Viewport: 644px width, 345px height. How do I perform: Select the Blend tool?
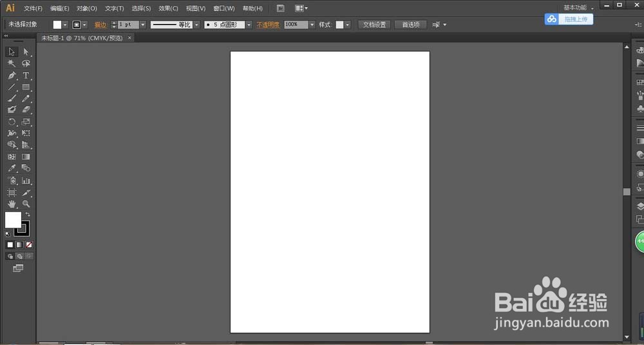(x=26, y=168)
